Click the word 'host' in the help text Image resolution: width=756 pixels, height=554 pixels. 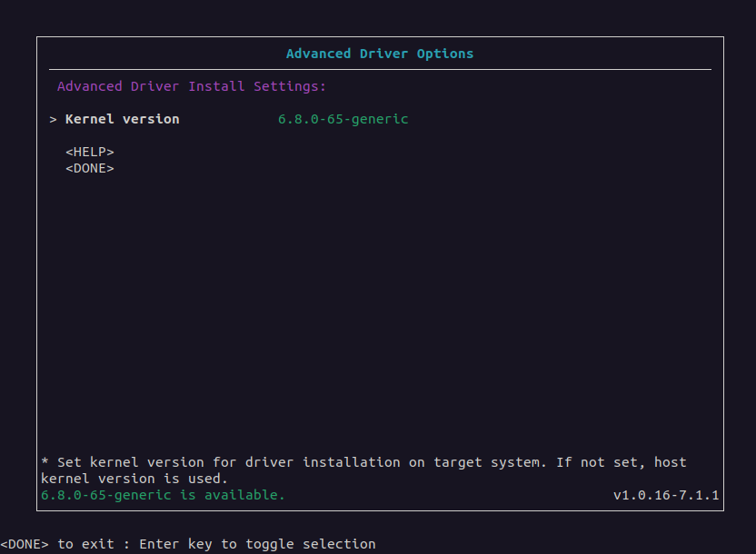[x=671, y=462]
